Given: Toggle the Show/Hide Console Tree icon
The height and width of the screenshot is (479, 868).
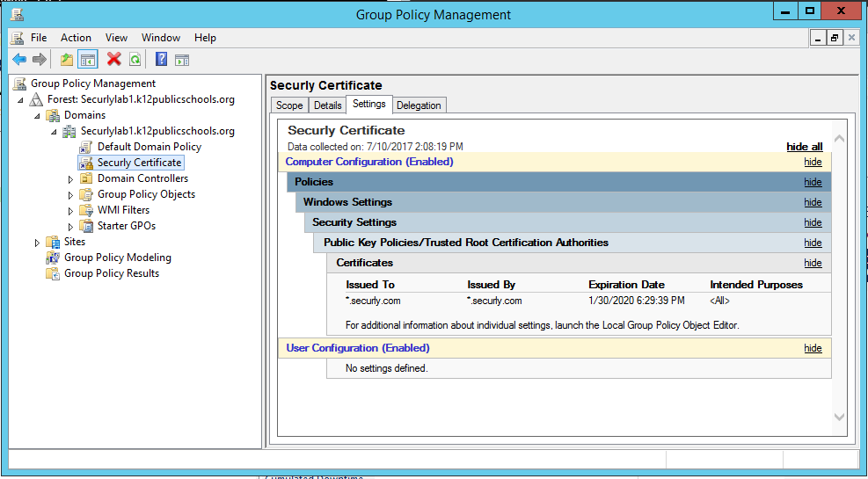Looking at the screenshot, I should pos(87,59).
